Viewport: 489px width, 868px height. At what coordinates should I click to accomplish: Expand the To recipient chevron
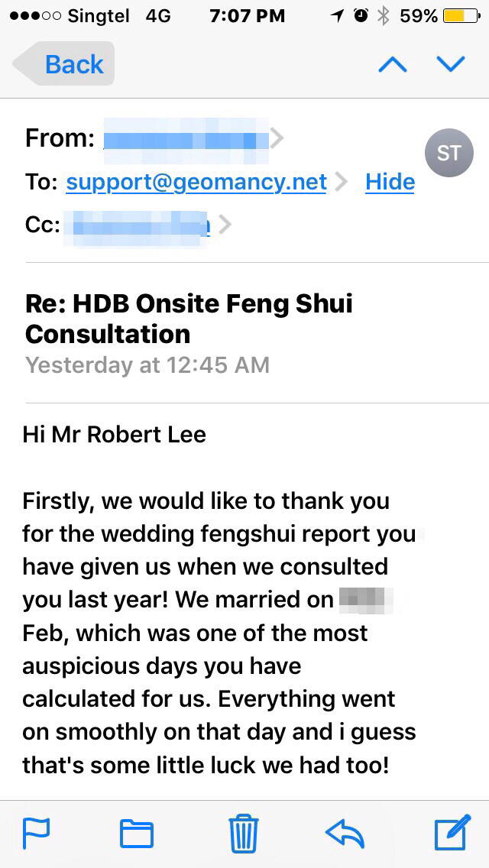341,182
